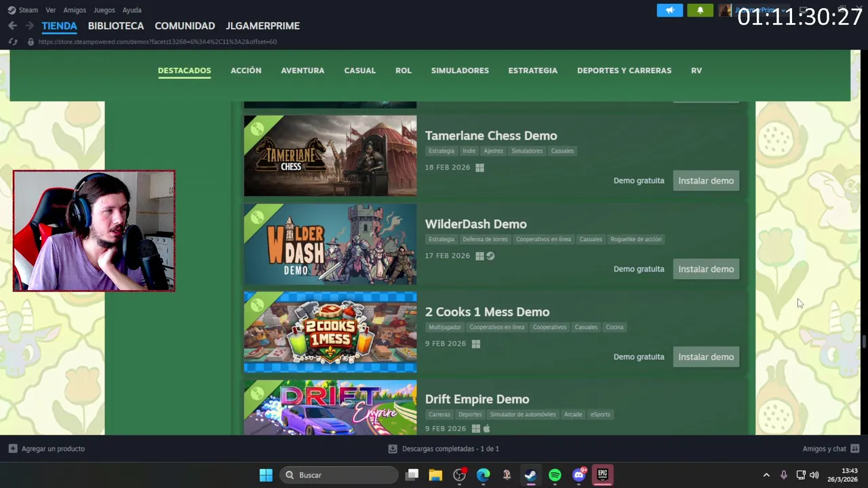The image size is (868, 488).
Task: Click the Windows icon on Tamerlane Chess
Action: click(479, 167)
